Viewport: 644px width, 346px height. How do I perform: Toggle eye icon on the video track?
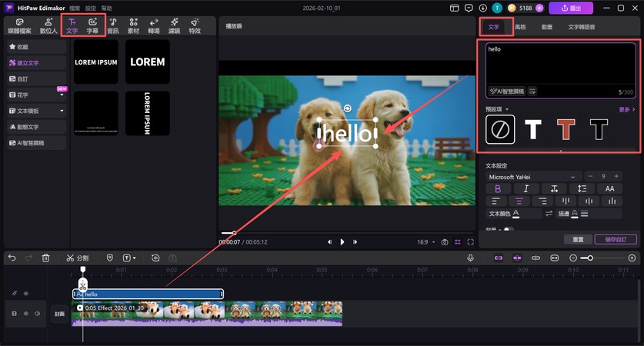[x=25, y=314]
